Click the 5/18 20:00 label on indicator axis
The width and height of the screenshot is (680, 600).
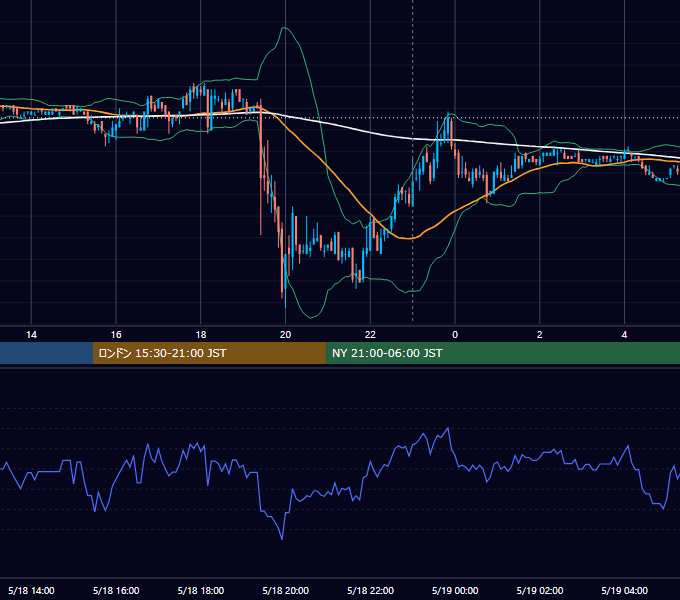point(285,590)
